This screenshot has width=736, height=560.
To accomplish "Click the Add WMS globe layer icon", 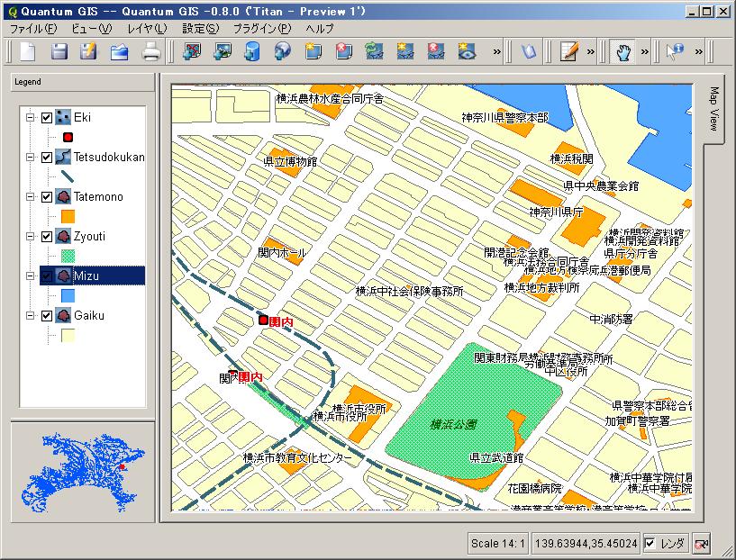I will (x=282, y=51).
